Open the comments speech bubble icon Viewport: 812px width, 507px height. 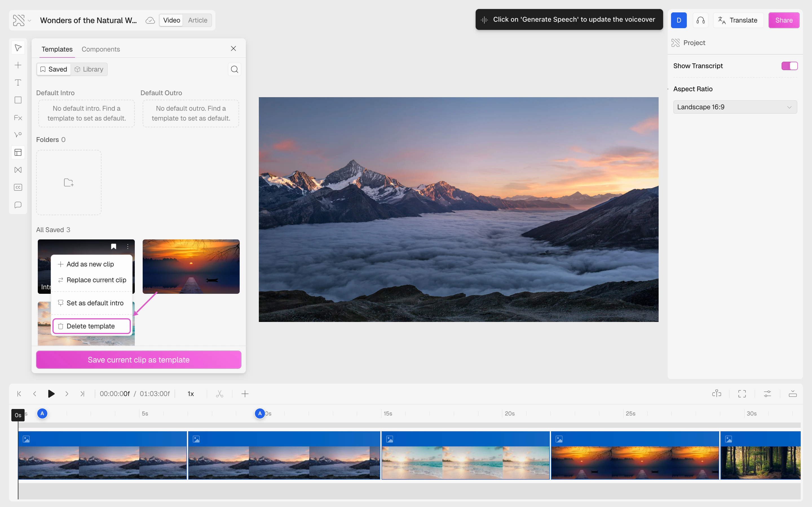point(18,205)
